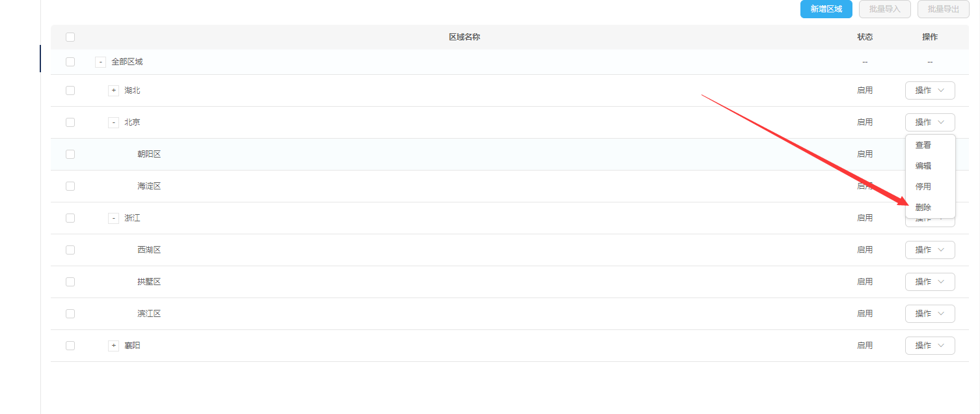
Task: Click the 批量导出 button
Action: (x=943, y=9)
